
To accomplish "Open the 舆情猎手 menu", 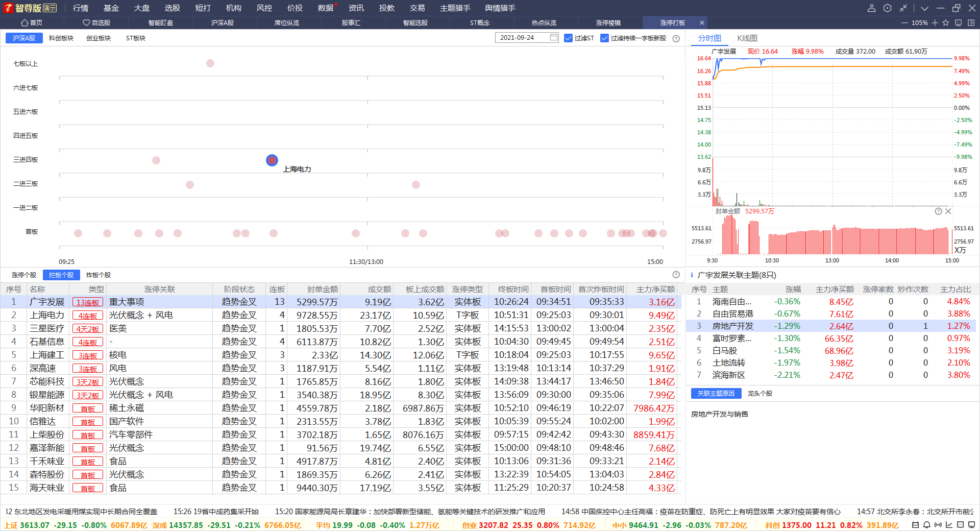I will pyautogui.click(x=500, y=8).
